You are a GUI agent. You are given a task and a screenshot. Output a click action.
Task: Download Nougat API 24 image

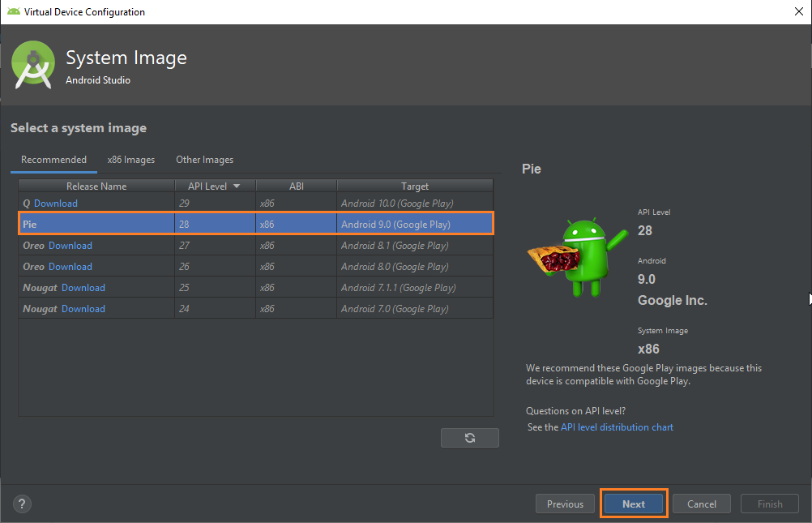pyautogui.click(x=83, y=309)
